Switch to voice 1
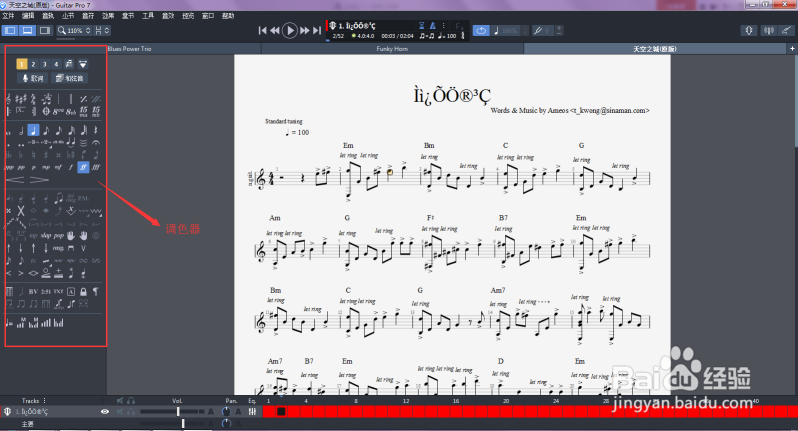Screen dimensions: 798x431 click(21, 64)
